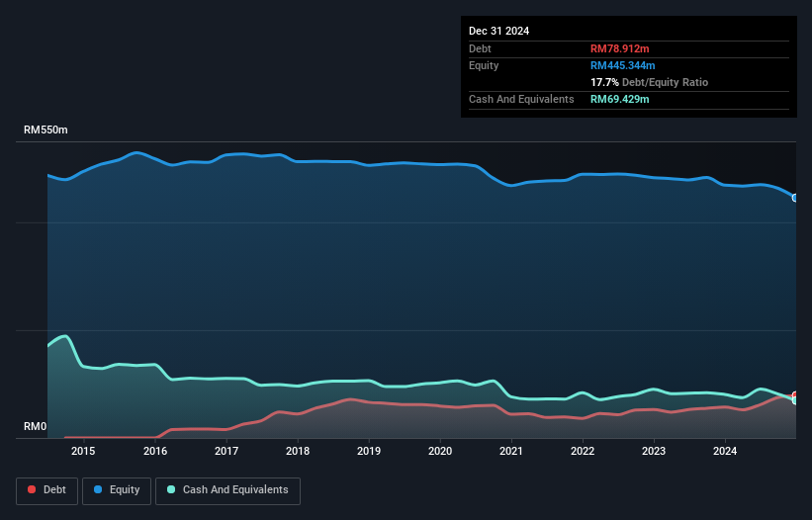Click the 2022 x-axis label
The height and width of the screenshot is (520, 812).
point(583,451)
